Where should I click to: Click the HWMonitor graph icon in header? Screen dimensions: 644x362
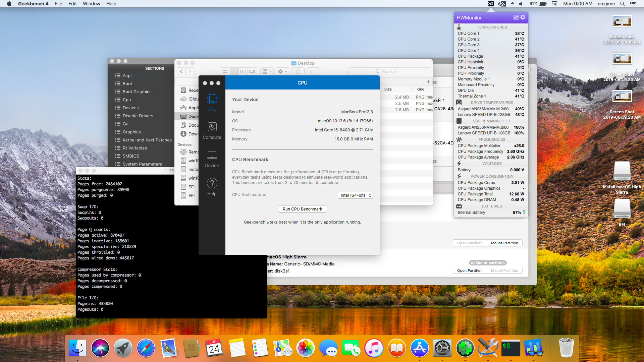click(x=516, y=17)
